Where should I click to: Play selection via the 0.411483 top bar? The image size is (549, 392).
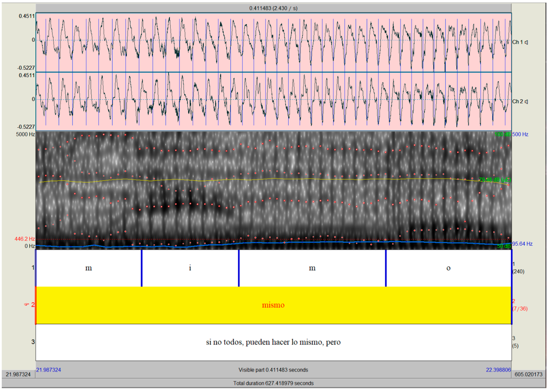(x=273, y=8)
